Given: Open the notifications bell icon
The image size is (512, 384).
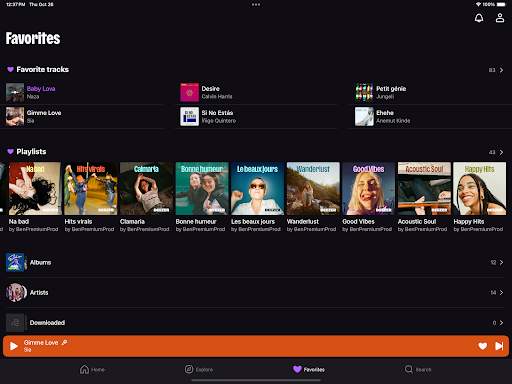Looking at the screenshot, I should coord(479,18).
